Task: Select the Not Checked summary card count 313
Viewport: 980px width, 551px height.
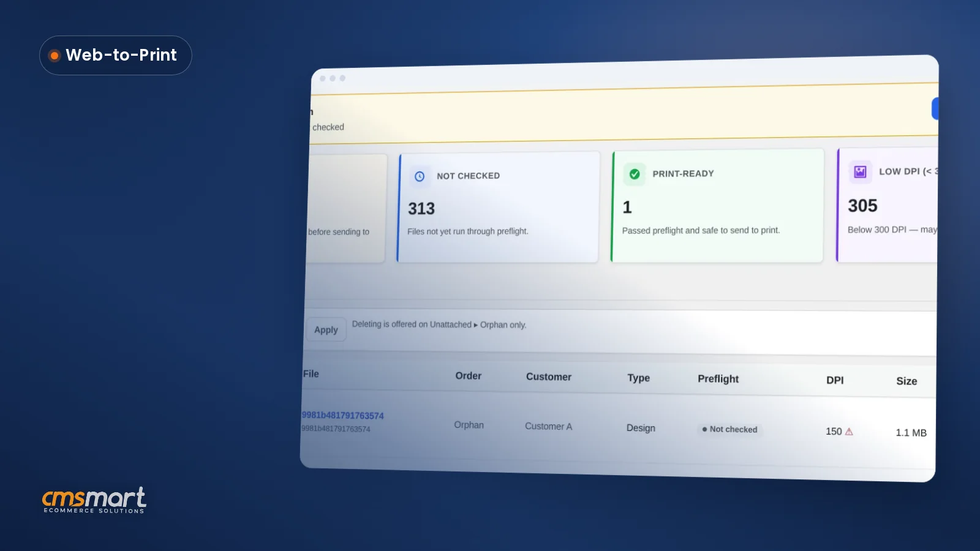Action: pos(421,209)
